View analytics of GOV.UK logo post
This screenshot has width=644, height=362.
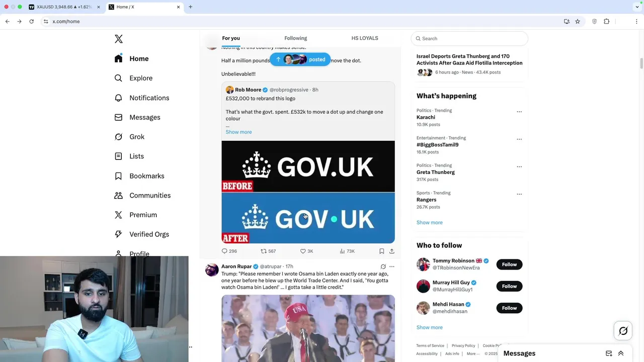347,251
